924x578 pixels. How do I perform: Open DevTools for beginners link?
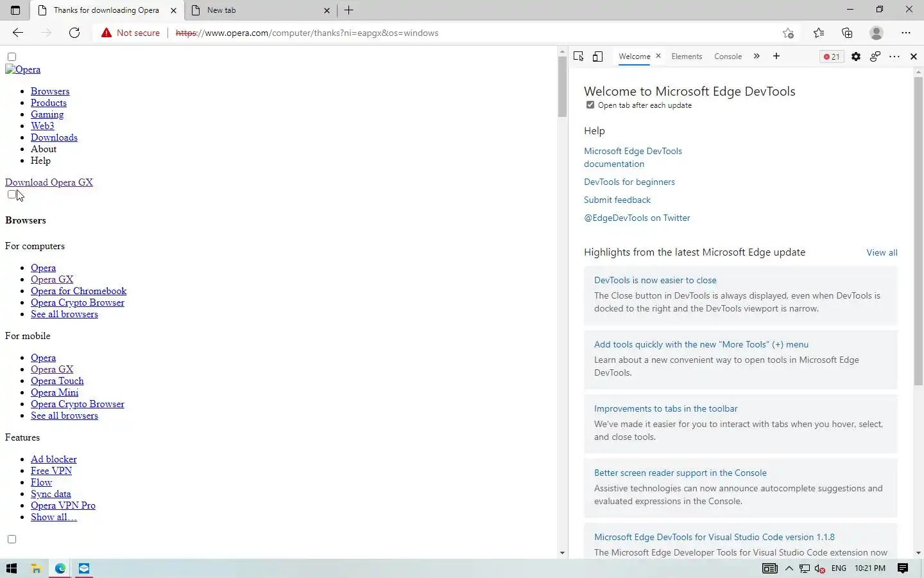[629, 182]
